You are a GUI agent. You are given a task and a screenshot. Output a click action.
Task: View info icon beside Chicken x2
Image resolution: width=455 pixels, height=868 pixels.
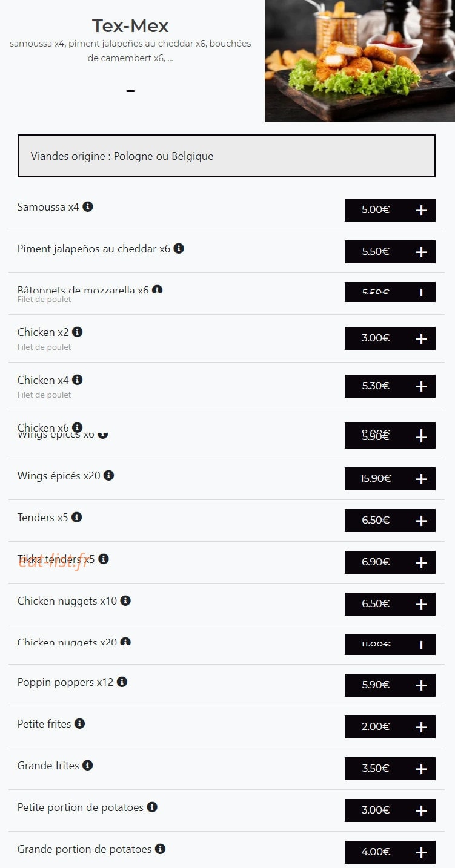(77, 332)
